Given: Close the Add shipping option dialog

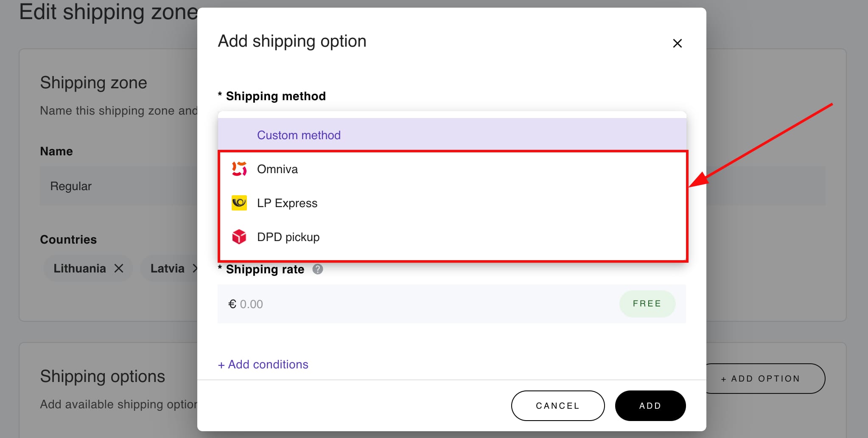Looking at the screenshot, I should 677,43.
